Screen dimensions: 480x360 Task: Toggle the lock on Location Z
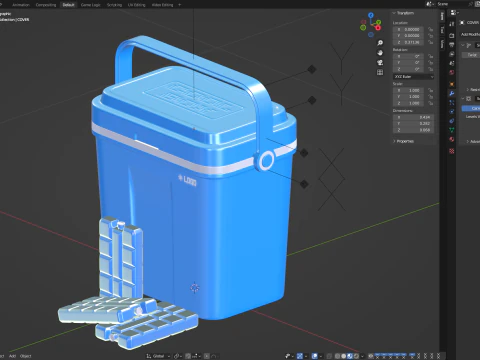point(430,42)
